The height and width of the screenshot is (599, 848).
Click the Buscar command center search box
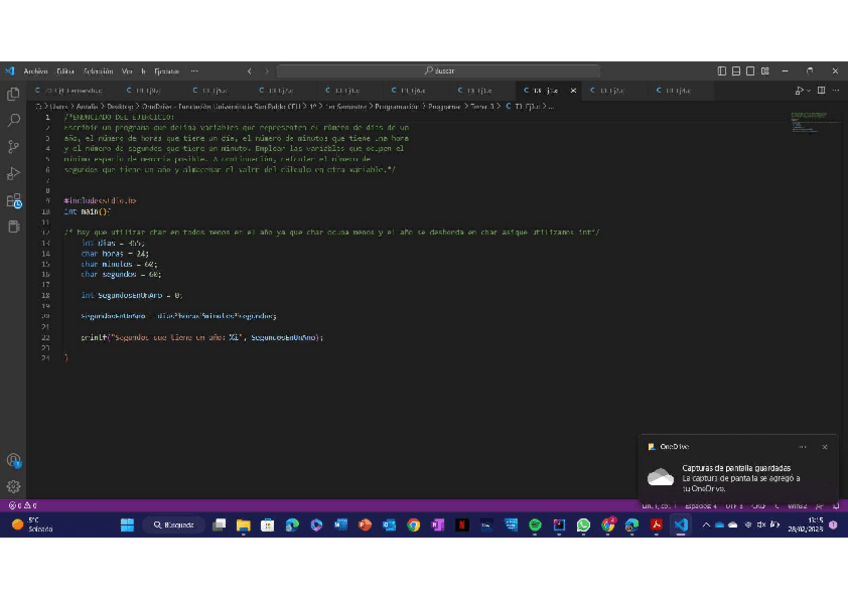(438, 71)
